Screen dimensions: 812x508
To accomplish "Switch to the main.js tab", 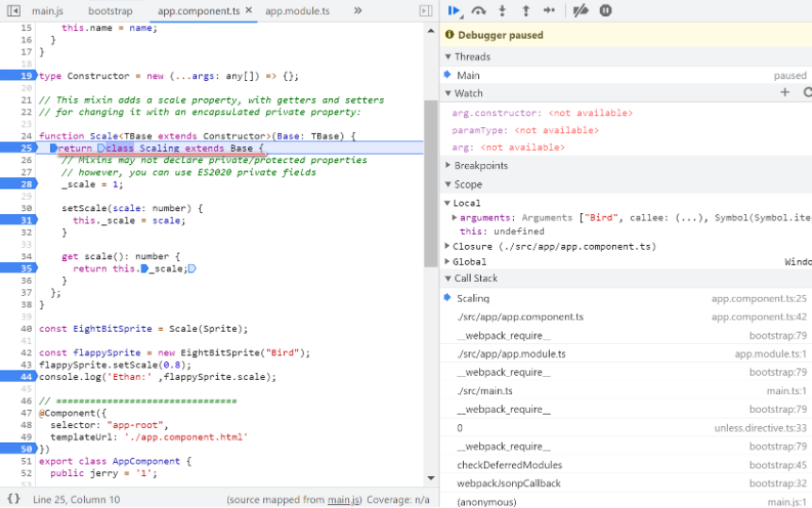I will (47, 10).
